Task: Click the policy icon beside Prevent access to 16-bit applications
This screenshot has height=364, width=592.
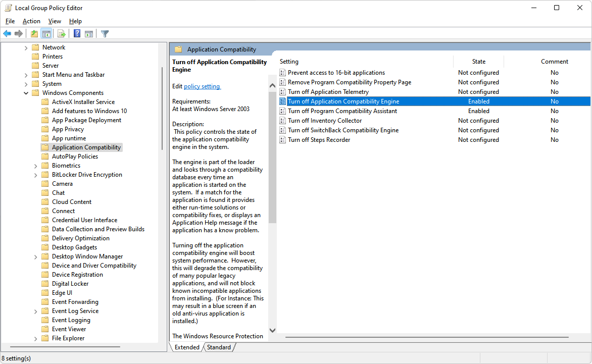Action: click(x=282, y=72)
